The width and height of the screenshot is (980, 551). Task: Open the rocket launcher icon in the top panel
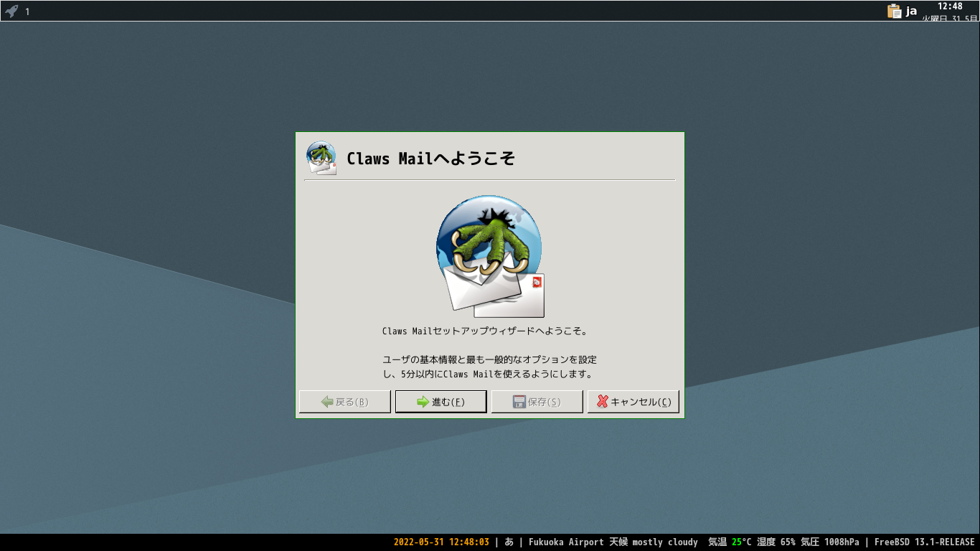11,11
